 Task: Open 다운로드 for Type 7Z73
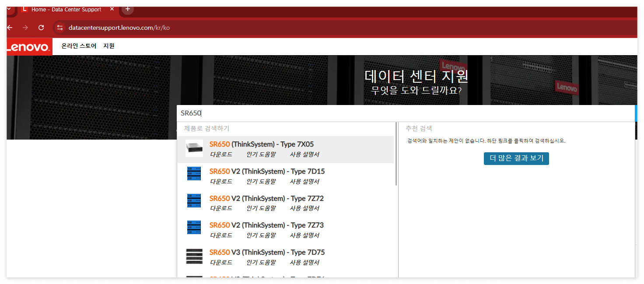(221, 235)
